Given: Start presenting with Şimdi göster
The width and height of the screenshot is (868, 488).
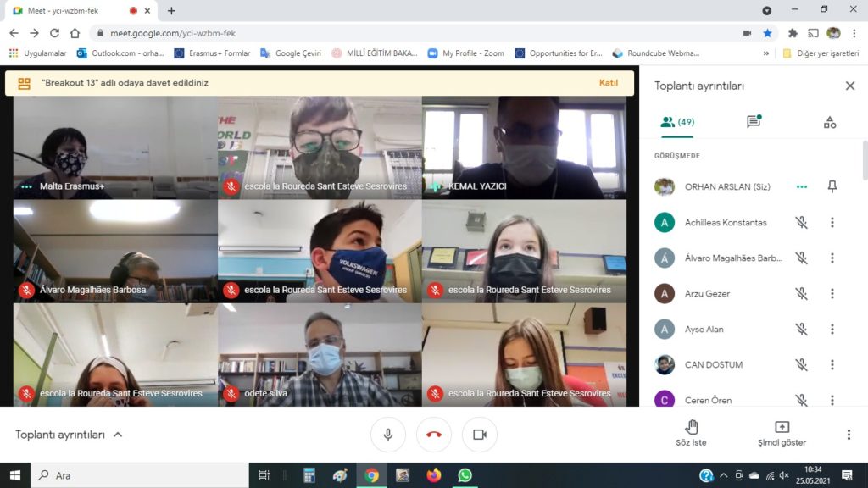Looking at the screenshot, I should 782,433.
